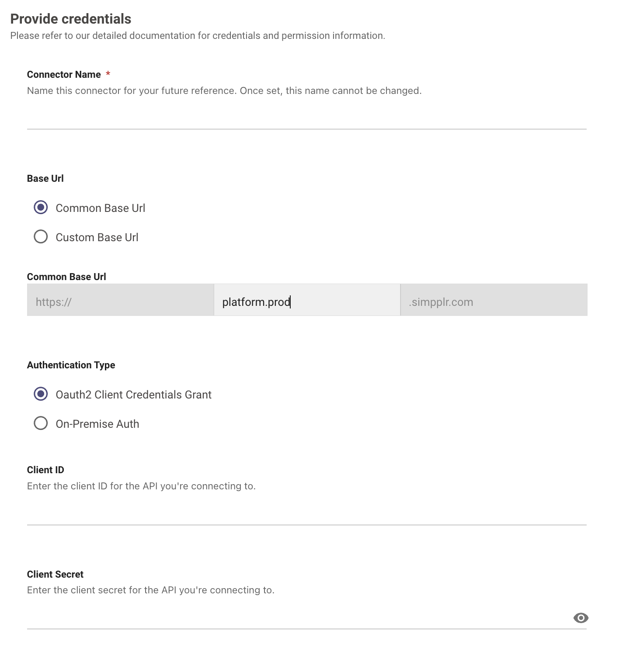Click the bold Client Secret label
The height and width of the screenshot is (672, 619).
(55, 575)
